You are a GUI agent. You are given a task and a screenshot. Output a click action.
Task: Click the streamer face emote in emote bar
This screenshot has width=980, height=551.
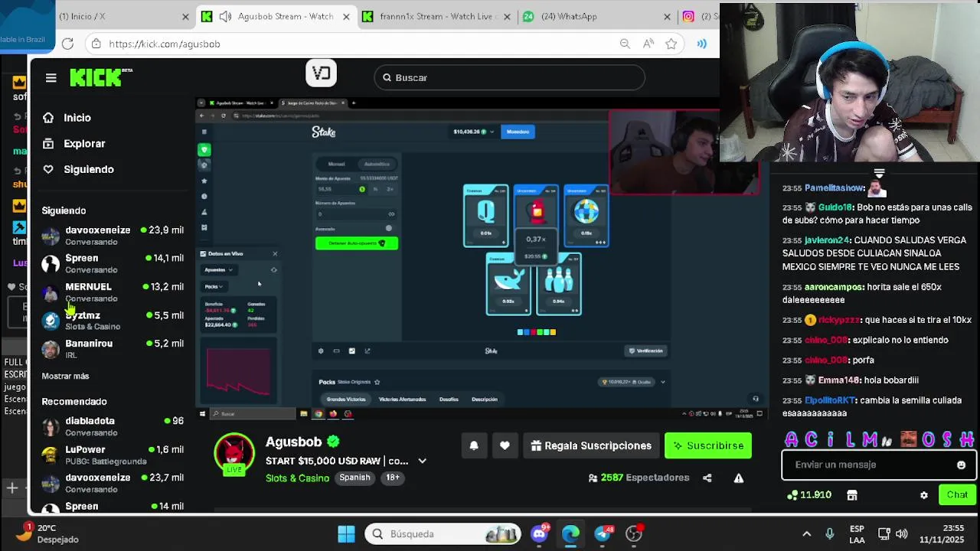coord(909,439)
